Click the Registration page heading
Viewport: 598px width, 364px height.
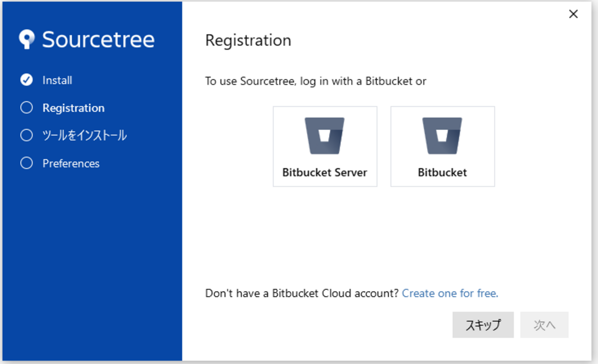[x=248, y=40]
